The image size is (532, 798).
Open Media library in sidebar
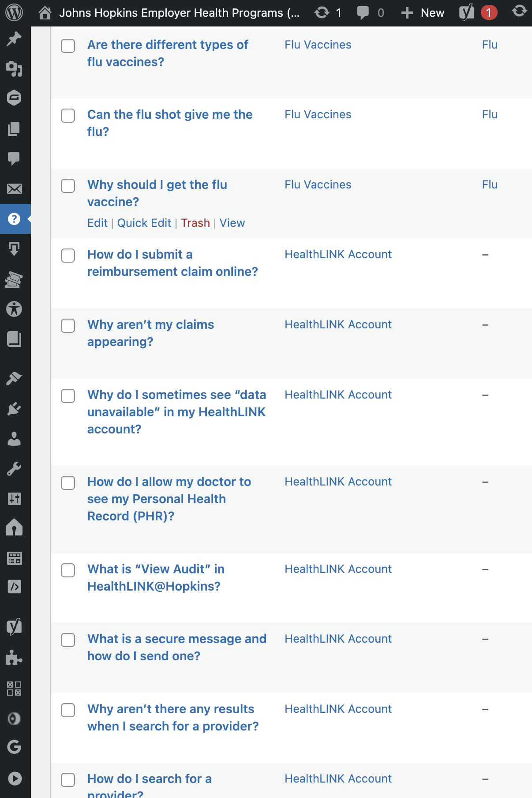[x=14, y=68]
